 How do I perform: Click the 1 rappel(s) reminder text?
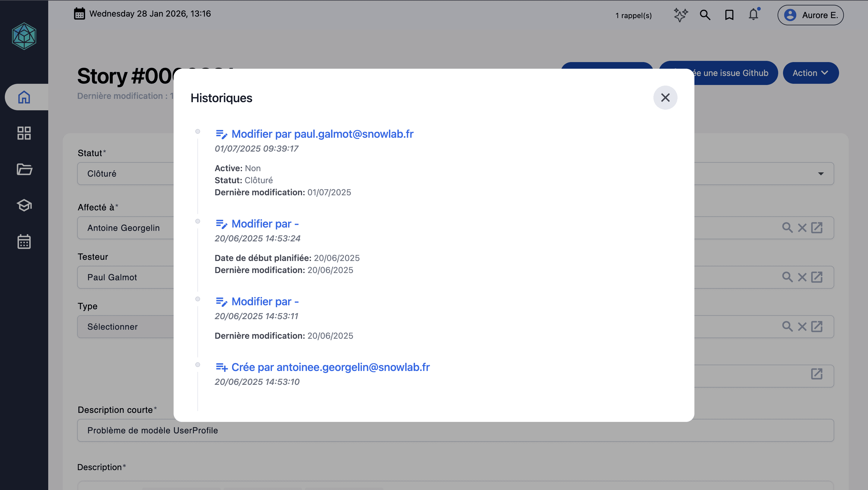pos(633,15)
